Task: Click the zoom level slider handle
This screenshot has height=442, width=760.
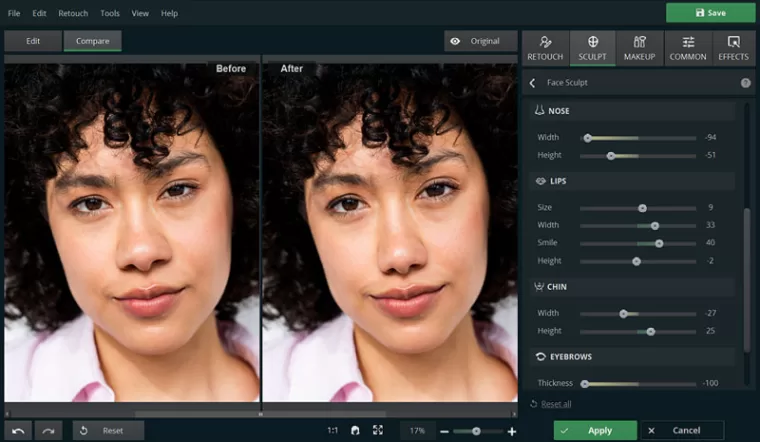Action: pyautogui.click(x=476, y=431)
